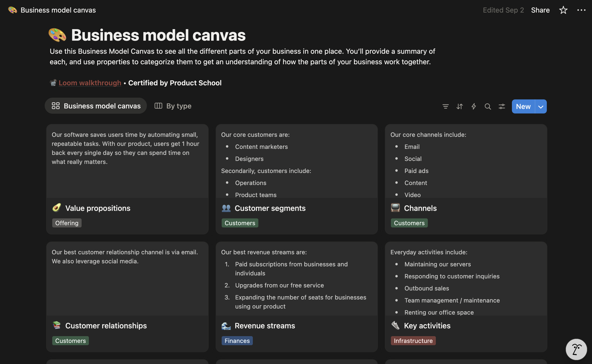
Task: Open the Value propositions card
Action: (98, 208)
